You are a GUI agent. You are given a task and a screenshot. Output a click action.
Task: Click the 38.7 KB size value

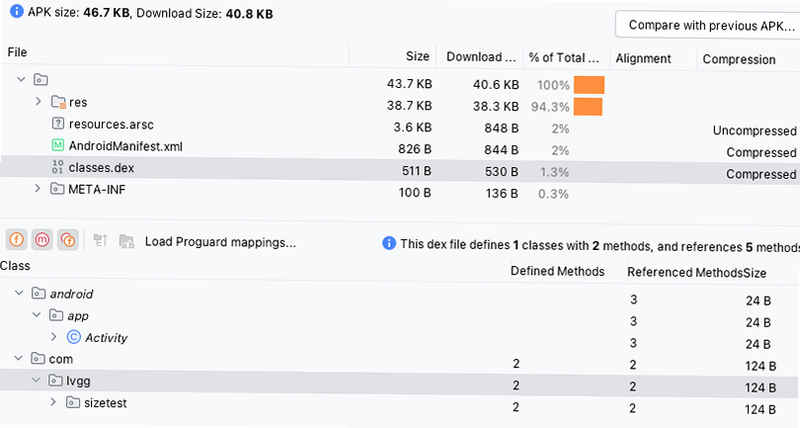pos(409,105)
